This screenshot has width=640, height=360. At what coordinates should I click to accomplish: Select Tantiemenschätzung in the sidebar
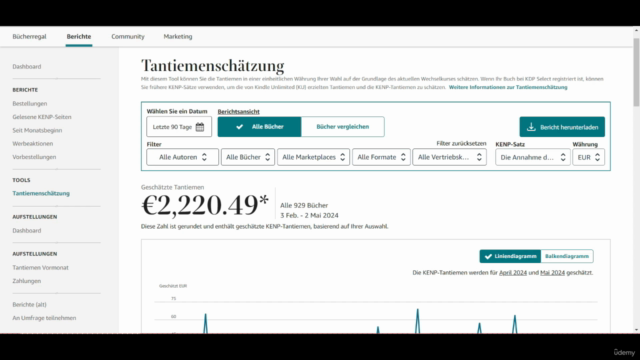[x=41, y=193]
